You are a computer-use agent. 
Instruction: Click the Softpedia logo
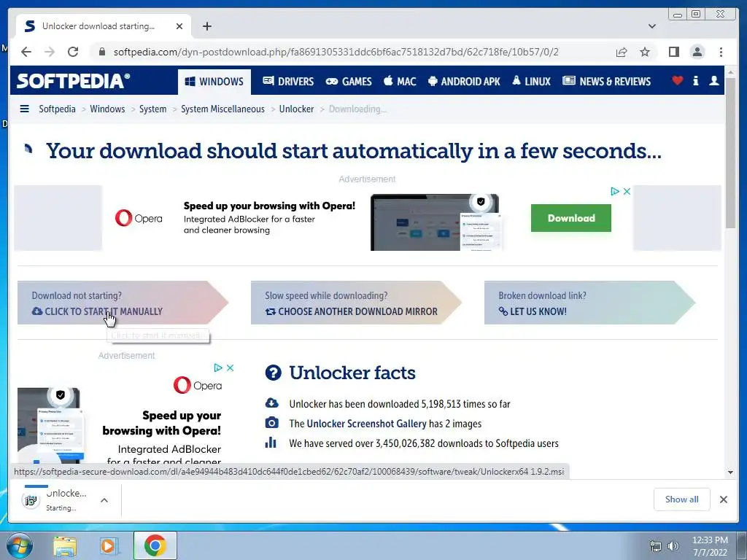tap(74, 81)
